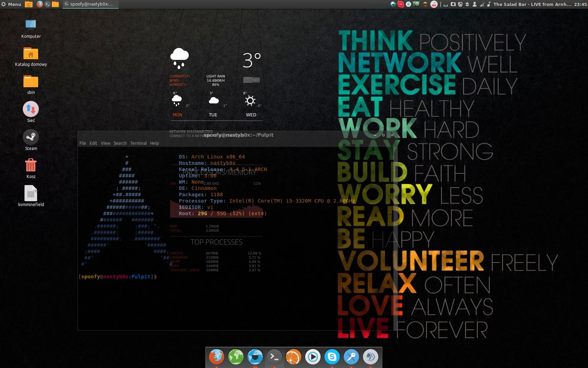Open the Kosz trash icon

[31, 168]
